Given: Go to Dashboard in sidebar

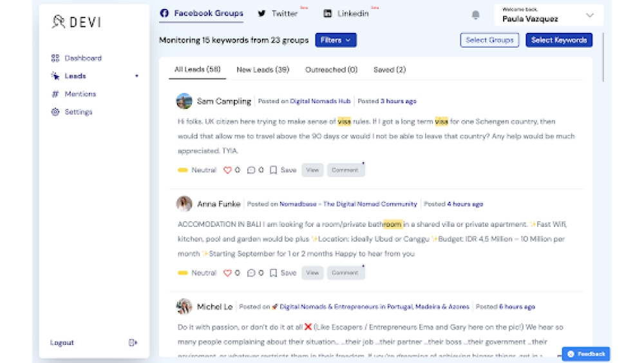Looking at the screenshot, I should coord(83,58).
